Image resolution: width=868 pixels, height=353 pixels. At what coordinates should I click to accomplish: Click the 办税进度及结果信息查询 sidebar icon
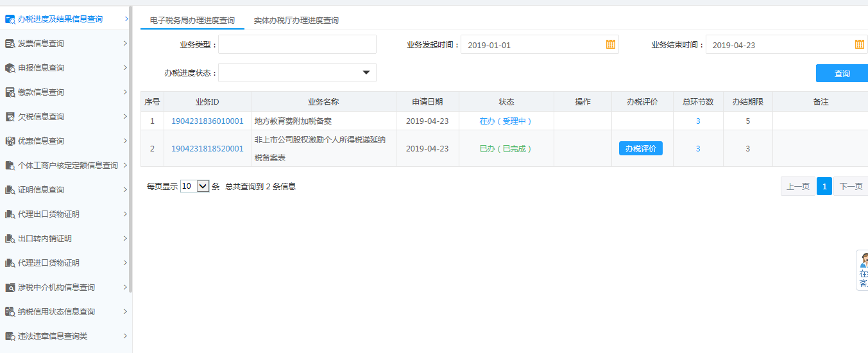(x=10, y=19)
